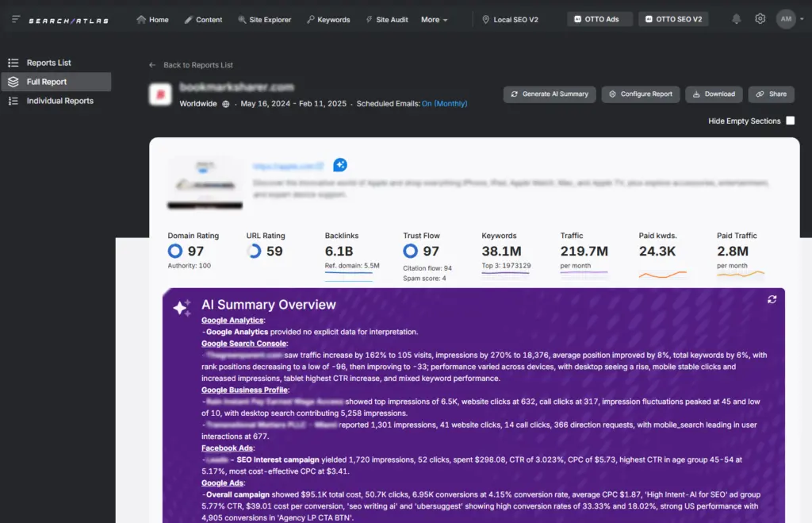
Task: Open Local SEO V2
Action: (x=510, y=20)
